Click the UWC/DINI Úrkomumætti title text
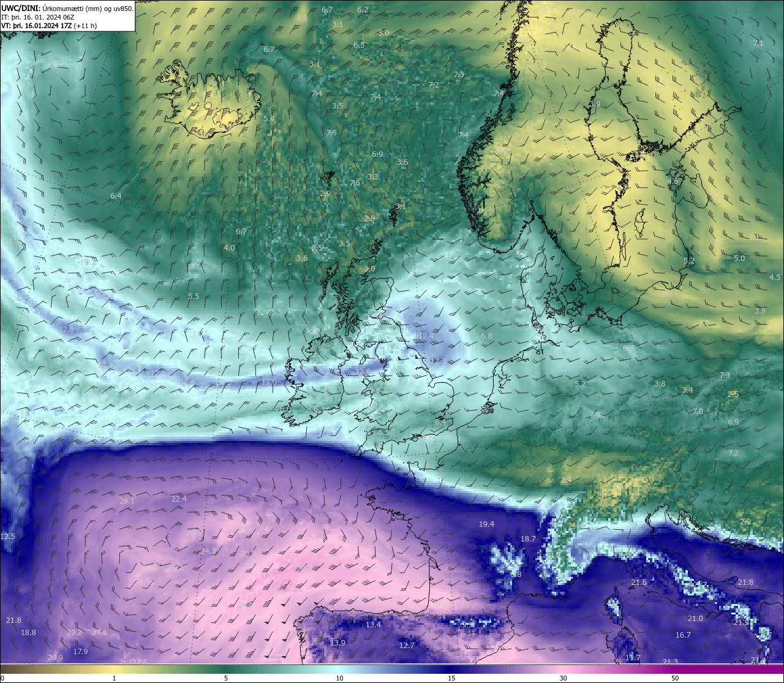Viewport: 784px width, 683px height. point(67,8)
